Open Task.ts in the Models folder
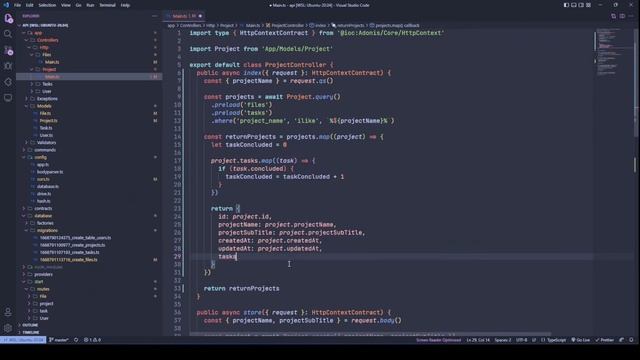This screenshot has height=360, width=640. point(46,128)
